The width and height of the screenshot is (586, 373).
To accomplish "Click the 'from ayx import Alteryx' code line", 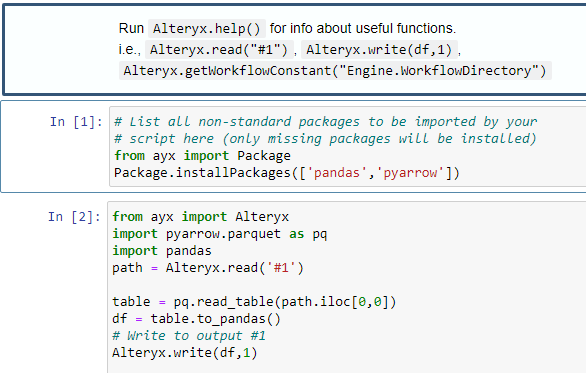I will (200, 217).
